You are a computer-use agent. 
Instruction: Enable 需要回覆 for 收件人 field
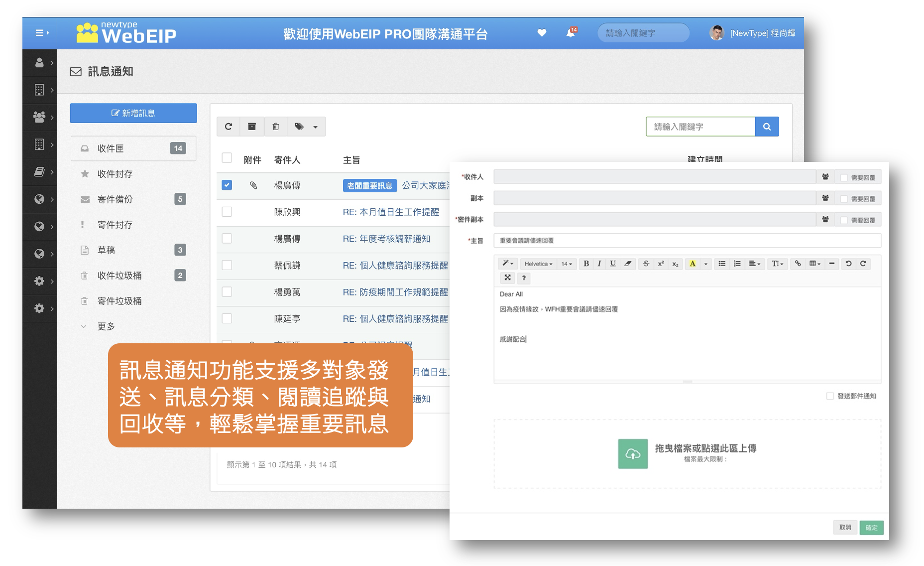tap(844, 177)
